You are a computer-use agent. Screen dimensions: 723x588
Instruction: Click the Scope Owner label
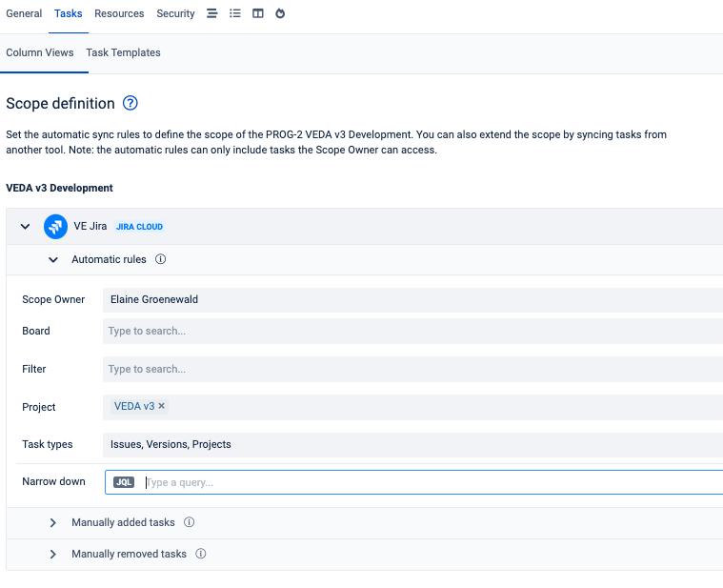pos(53,300)
